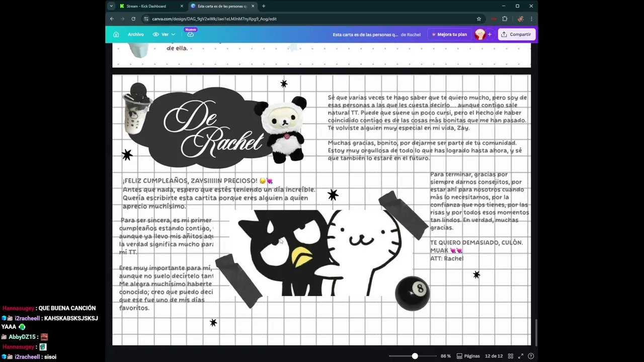The image size is (644, 362).
Task: Click the 'de Rachel' owner label
Action: [x=411, y=35]
